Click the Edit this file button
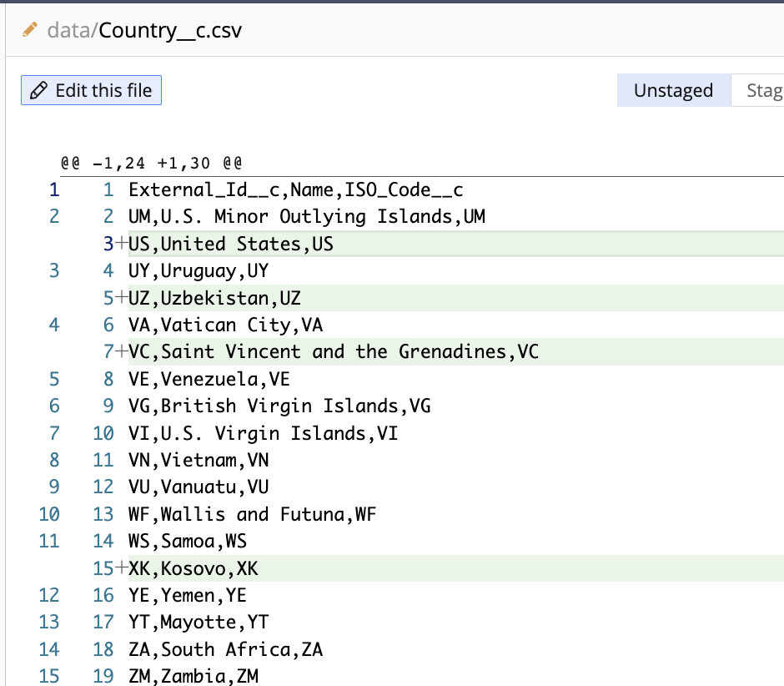This screenshot has height=686, width=784. pyautogui.click(x=91, y=90)
